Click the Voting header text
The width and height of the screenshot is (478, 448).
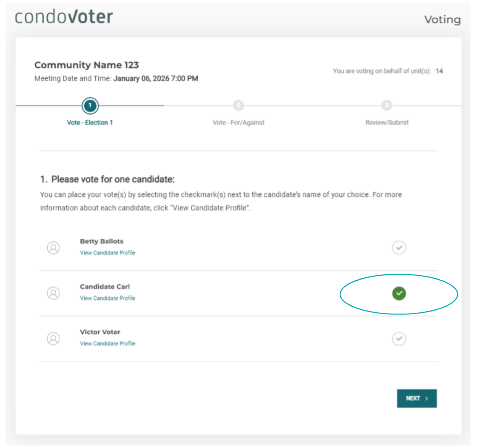click(x=442, y=20)
